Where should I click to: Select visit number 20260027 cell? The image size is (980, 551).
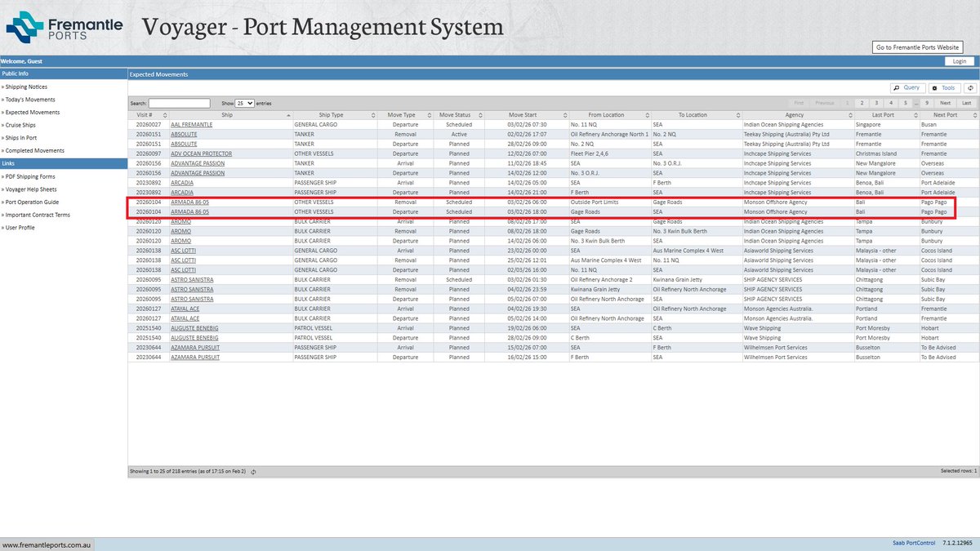pos(149,125)
